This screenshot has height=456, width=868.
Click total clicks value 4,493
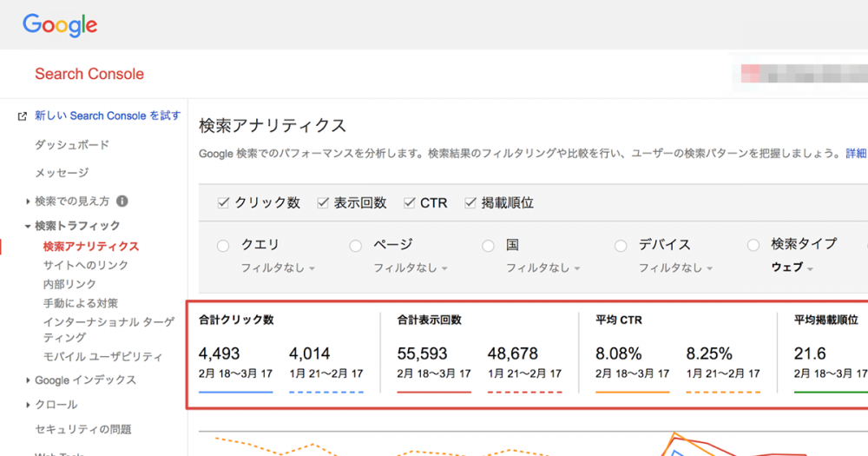tap(220, 354)
